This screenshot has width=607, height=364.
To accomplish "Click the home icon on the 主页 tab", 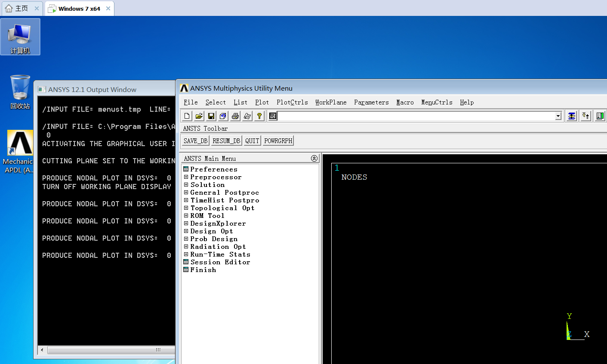I will tap(9, 8).
